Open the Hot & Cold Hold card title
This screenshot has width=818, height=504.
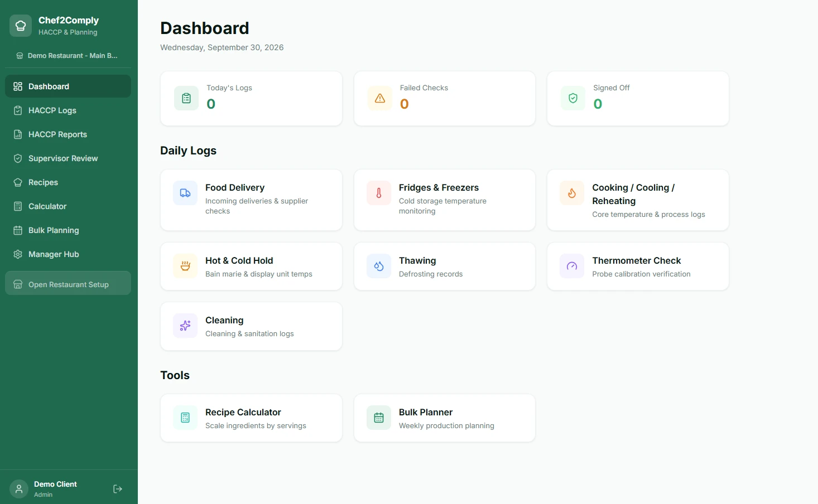(x=239, y=260)
